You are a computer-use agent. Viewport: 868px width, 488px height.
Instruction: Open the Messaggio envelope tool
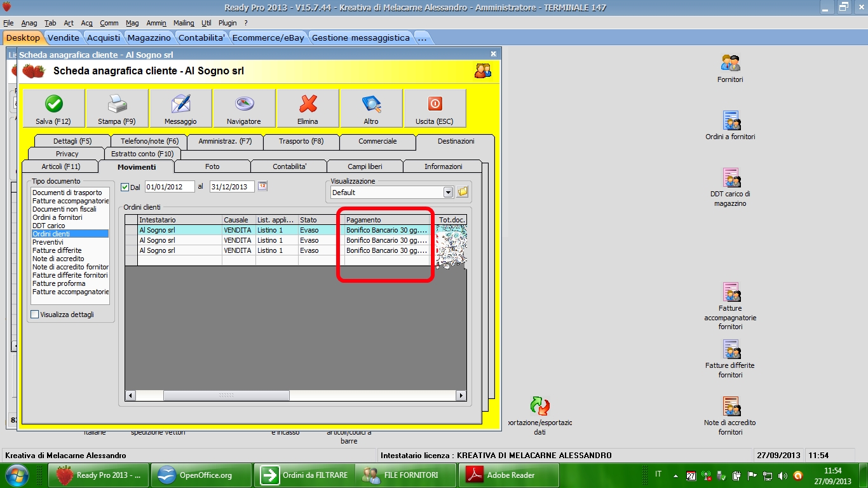pos(180,108)
